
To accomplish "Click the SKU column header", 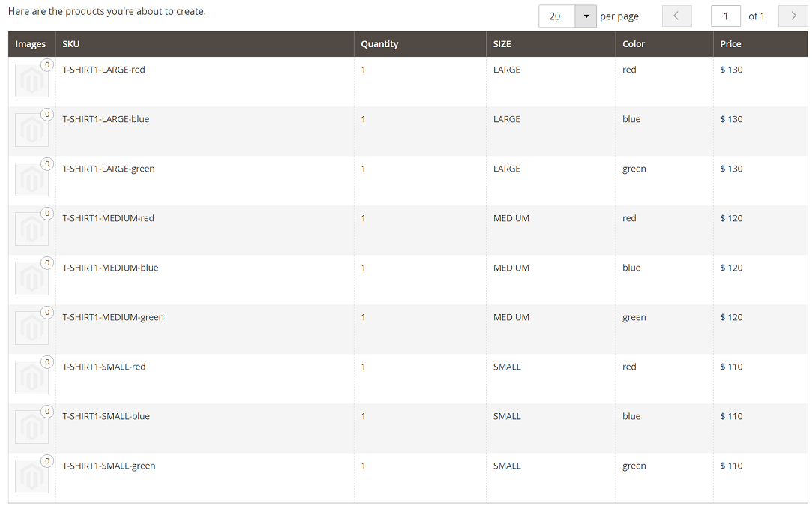I will pos(70,43).
